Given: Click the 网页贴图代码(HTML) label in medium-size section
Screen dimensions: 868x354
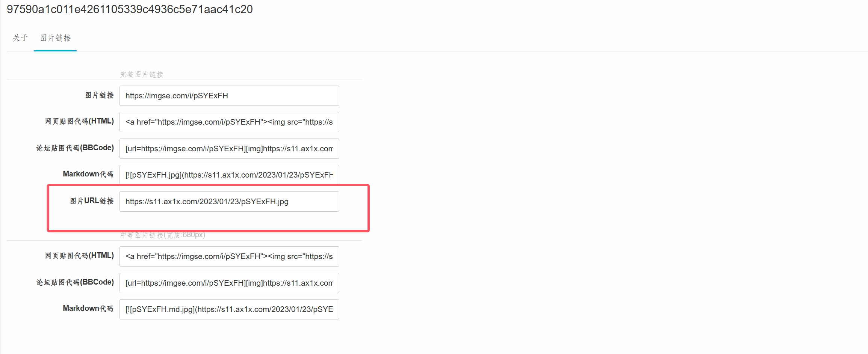Looking at the screenshot, I should tap(79, 256).
